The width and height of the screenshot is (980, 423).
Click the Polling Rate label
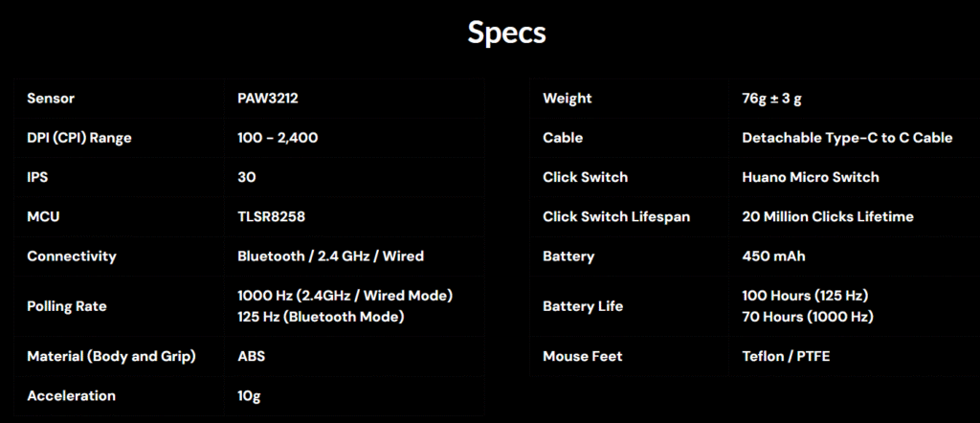67,306
